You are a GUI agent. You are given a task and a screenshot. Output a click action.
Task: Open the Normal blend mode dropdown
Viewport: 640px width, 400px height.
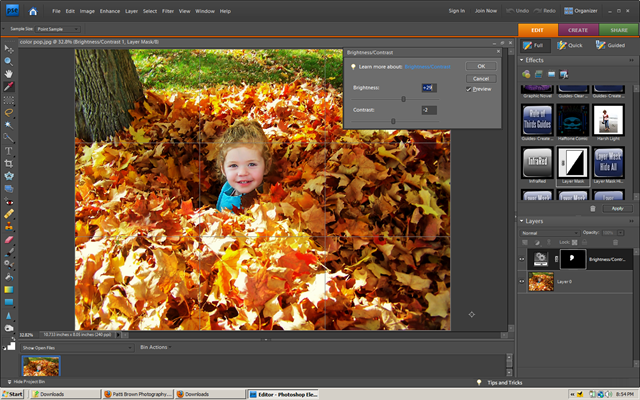click(549, 233)
